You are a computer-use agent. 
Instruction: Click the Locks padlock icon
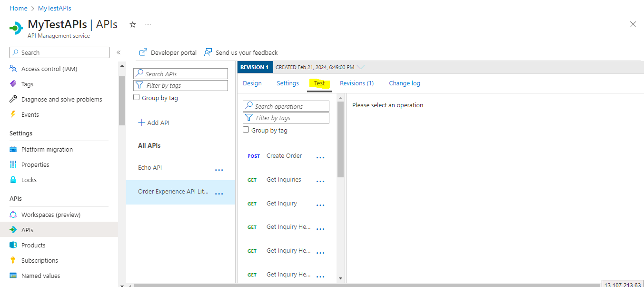tap(13, 180)
